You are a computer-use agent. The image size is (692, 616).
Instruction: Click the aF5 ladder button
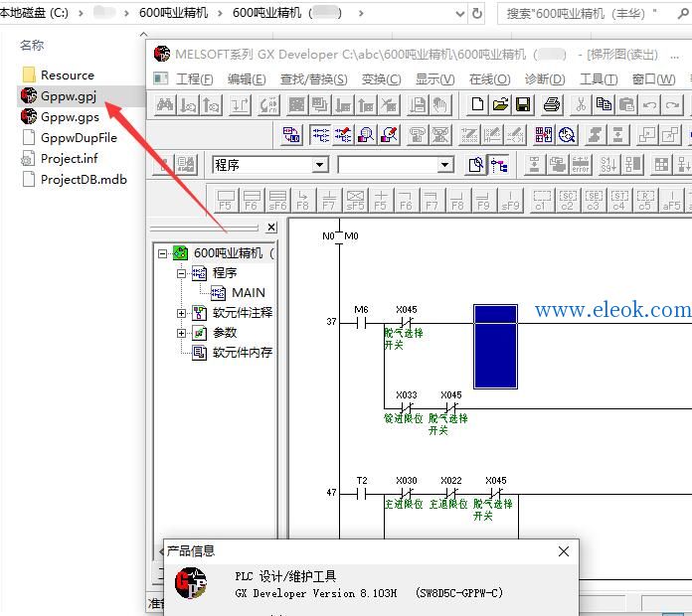point(671,200)
